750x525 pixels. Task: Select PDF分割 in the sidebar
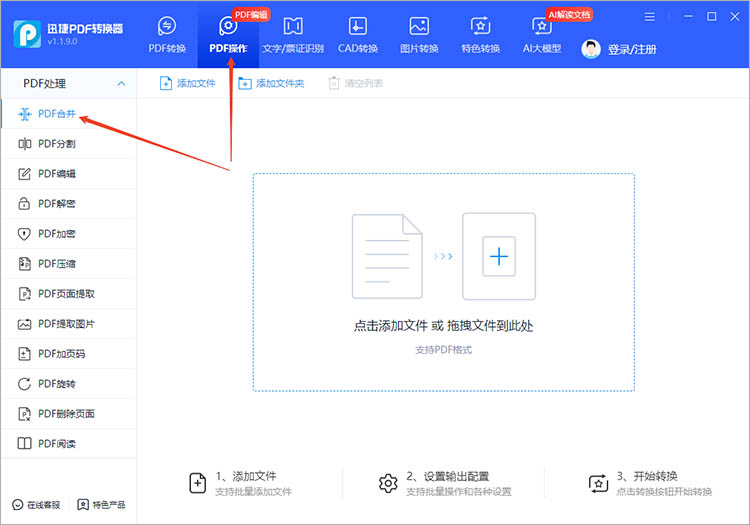pos(69,144)
